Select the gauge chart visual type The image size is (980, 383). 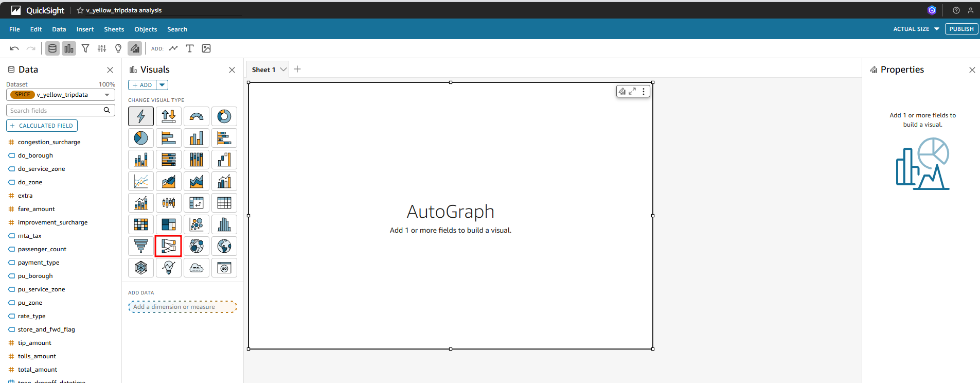(196, 116)
